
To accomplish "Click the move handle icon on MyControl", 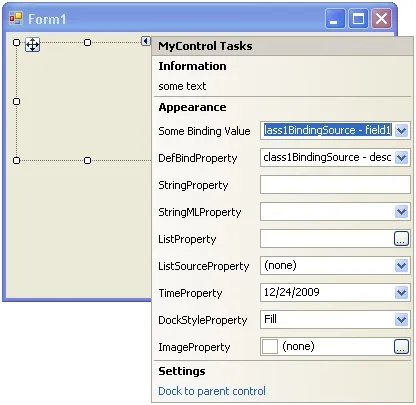I will (32, 45).
